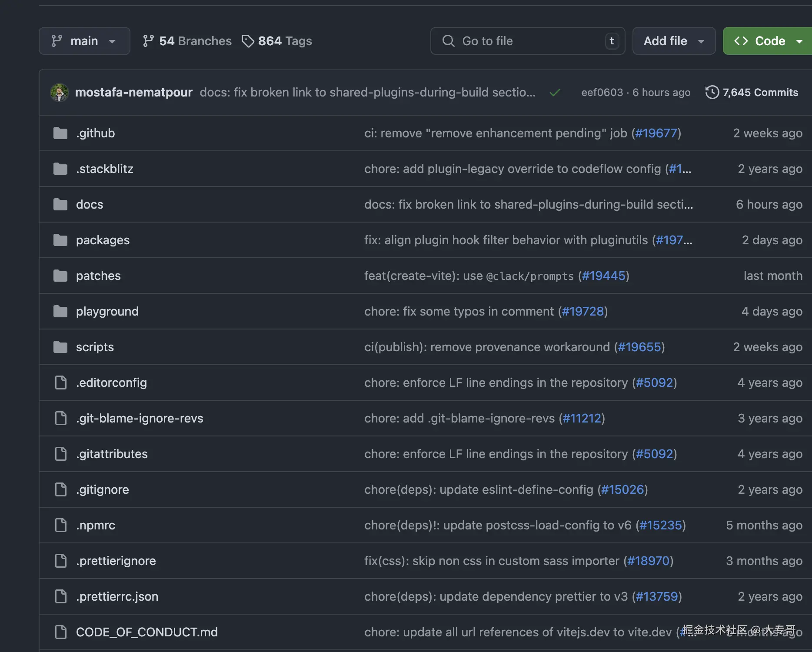This screenshot has height=652, width=812.
Task: Click commit hash eef0603
Action: pyautogui.click(x=602, y=92)
